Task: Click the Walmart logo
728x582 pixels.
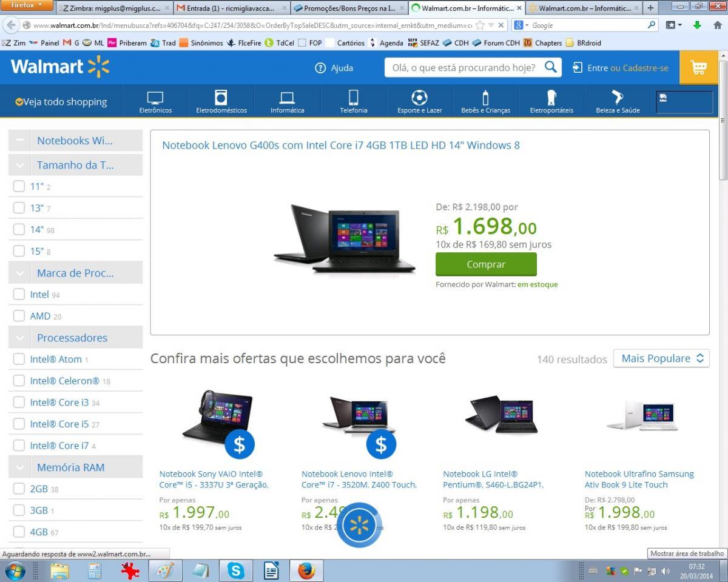Action: [60, 67]
